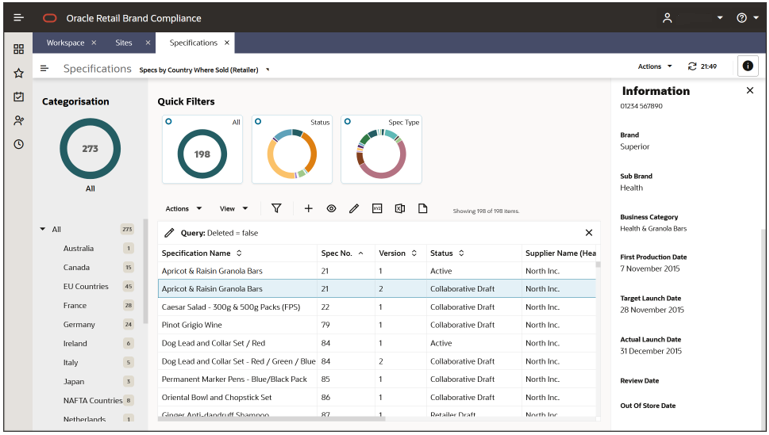Add a new specification with plus icon
Viewport: 769px width, 435px height.
pyautogui.click(x=308, y=208)
